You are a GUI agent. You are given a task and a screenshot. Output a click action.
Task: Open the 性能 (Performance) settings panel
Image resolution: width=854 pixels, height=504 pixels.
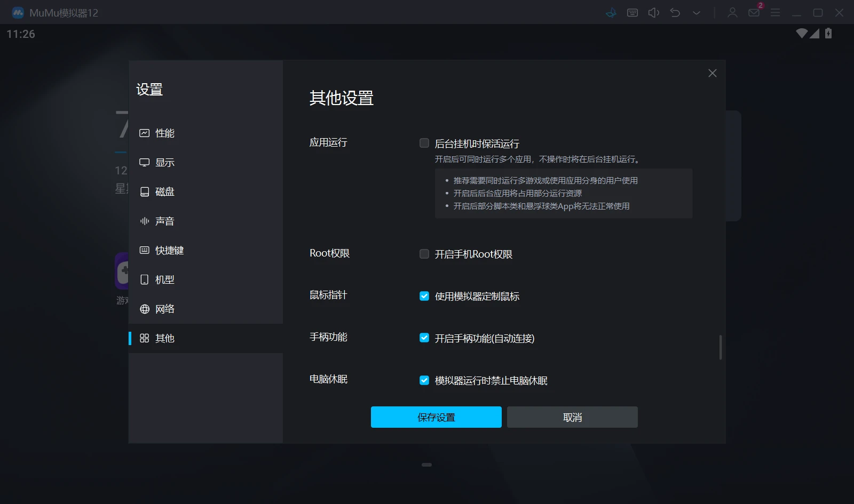[x=164, y=133]
